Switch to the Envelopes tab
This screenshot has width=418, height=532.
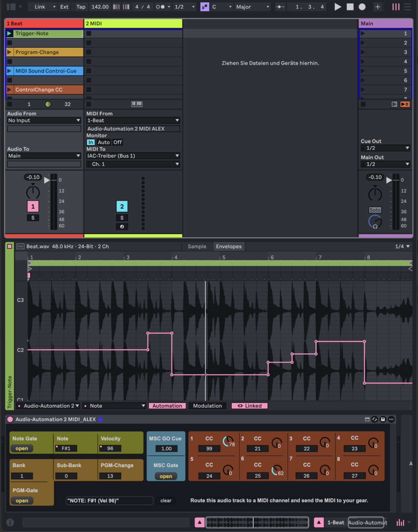(229, 246)
